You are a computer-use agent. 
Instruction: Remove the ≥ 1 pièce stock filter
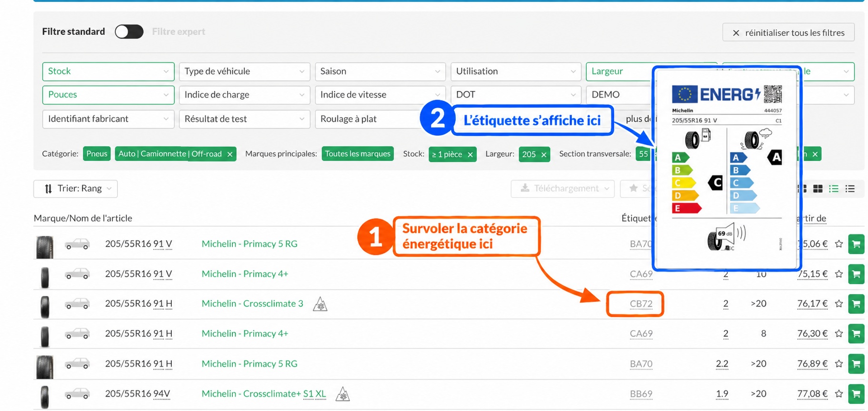click(x=470, y=155)
